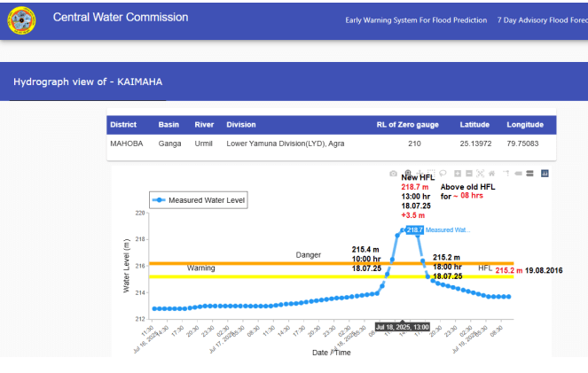This screenshot has width=588, height=373.
Task: Select the Zoom tool in chart modebar
Action: [407, 174]
